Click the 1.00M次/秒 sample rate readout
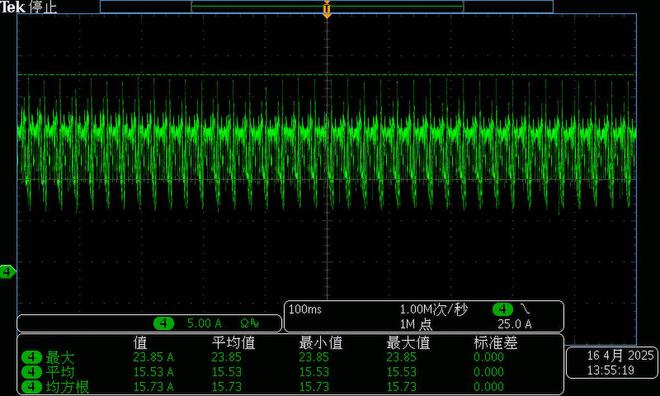Image resolution: width=660 pixels, height=396 pixels. coord(433,310)
